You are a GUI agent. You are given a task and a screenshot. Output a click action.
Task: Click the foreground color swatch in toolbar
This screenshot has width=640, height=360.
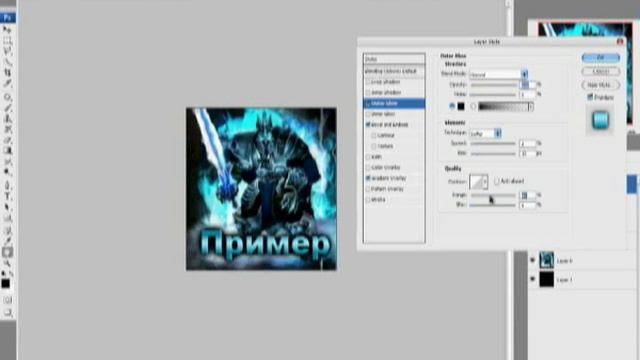(5, 283)
